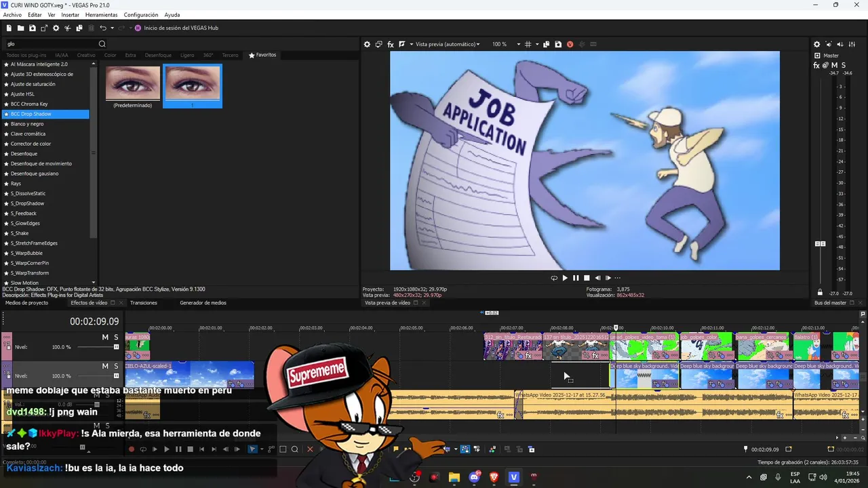Click the Pause button under the preview
The width and height of the screenshot is (868, 488).
[576, 278]
